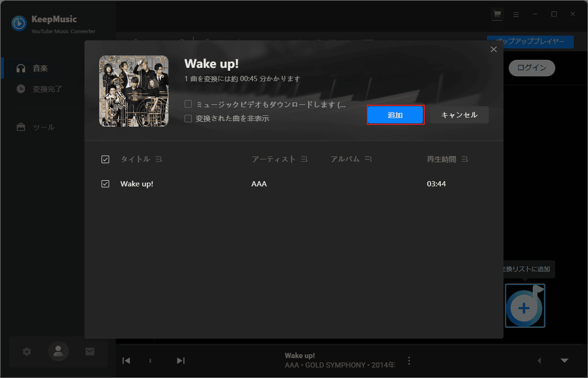Close the Wake up! dialog
This screenshot has height=378, width=588.
click(x=494, y=49)
